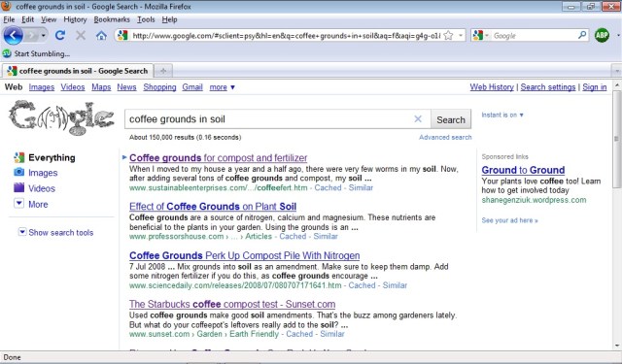Click the Videos link in top bar
622x364 pixels.
point(73,87)
